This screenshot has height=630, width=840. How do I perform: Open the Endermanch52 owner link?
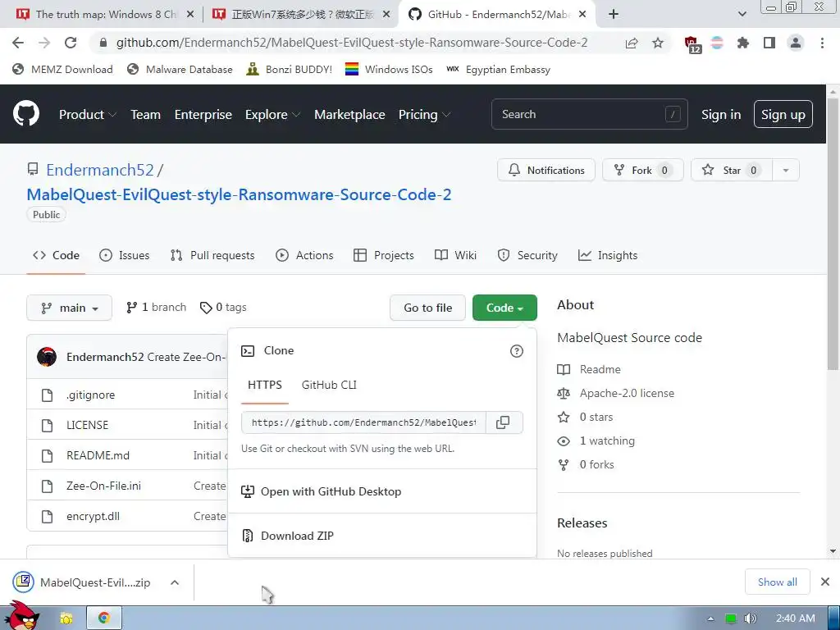coord(100,170)
